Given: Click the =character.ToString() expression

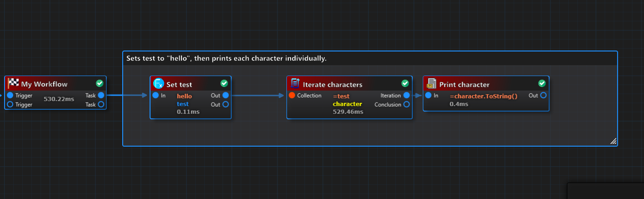Looking at the screenshot, I should (483, 96).
